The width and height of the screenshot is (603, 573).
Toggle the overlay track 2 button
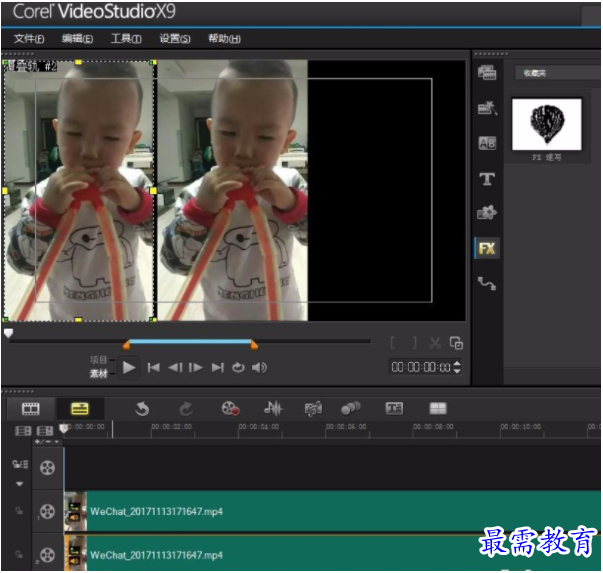click(47, 555)
